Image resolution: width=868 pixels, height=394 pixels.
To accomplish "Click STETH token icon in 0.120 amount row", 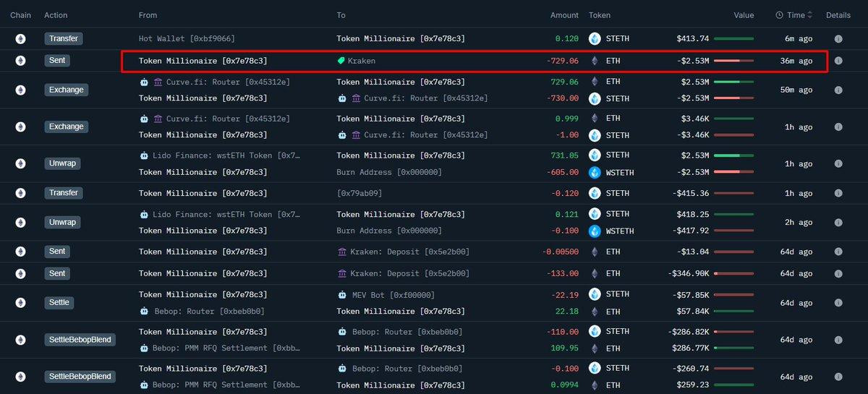I will tap(595, 39).
